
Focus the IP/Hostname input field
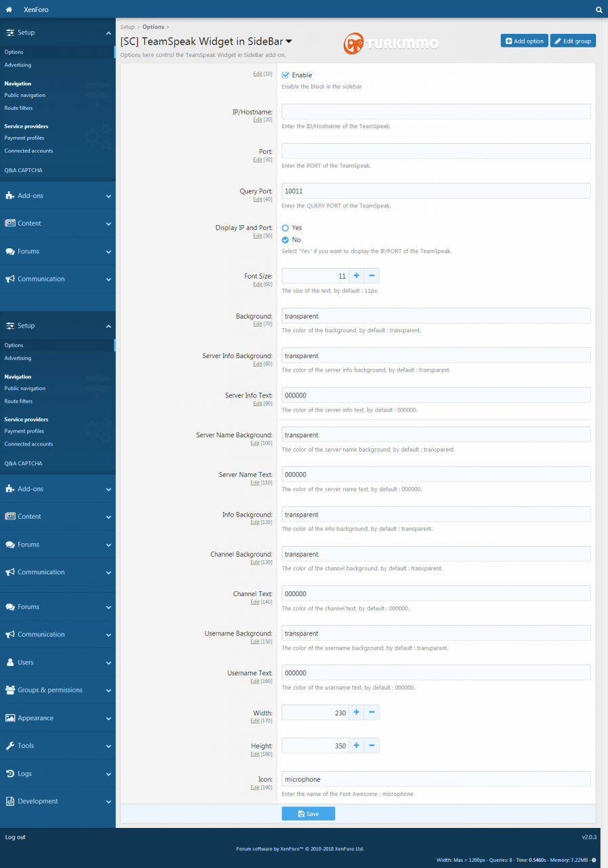pos(436,112)
